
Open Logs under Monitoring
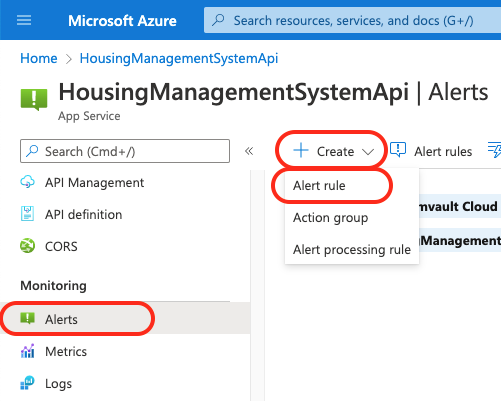125,384
